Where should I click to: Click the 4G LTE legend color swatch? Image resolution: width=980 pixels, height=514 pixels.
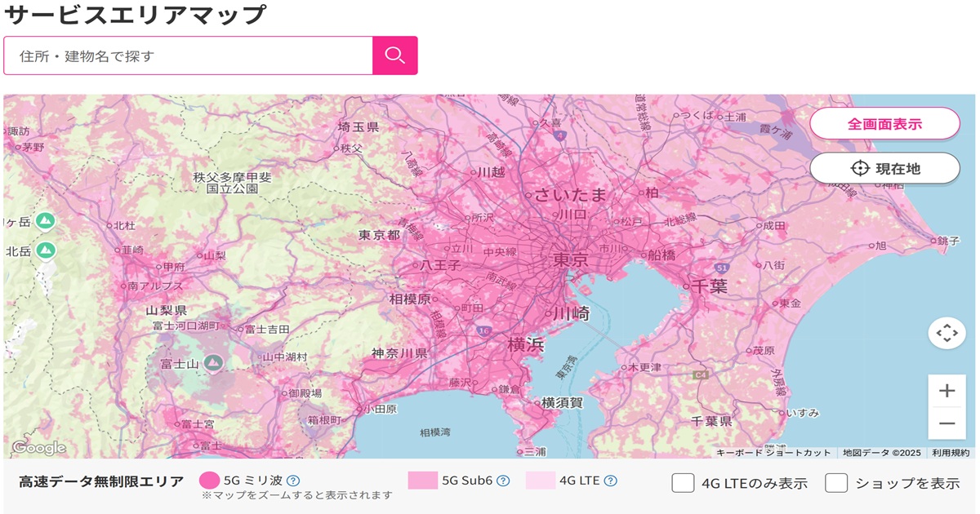(x=541, y=481)
